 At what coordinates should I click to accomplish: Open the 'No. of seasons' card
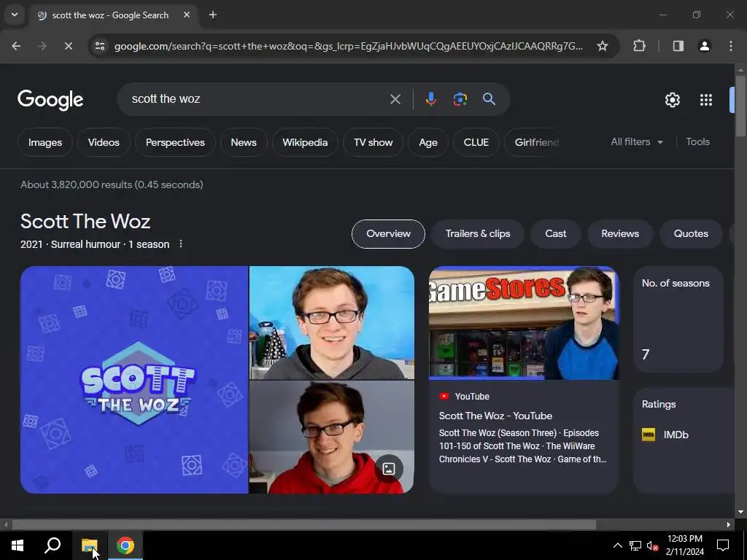pos(678,319)
